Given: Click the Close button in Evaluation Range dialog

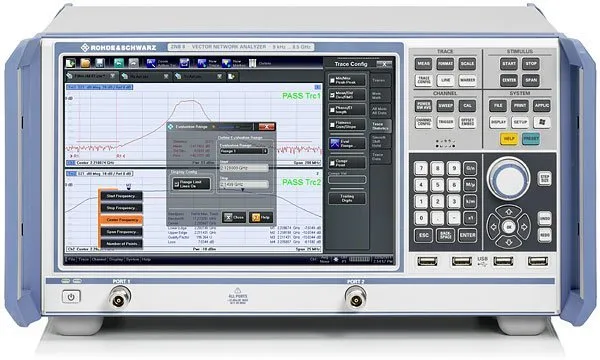Looking at the screenshot, I should click(x=234, y=217).
